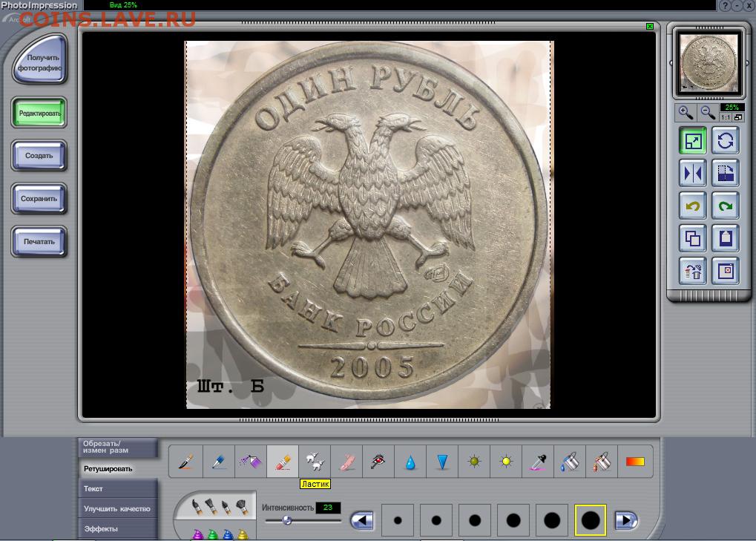Select the paintbrush retouch tool
Viewport: 756px width, 541px height.
click(186, 462)
